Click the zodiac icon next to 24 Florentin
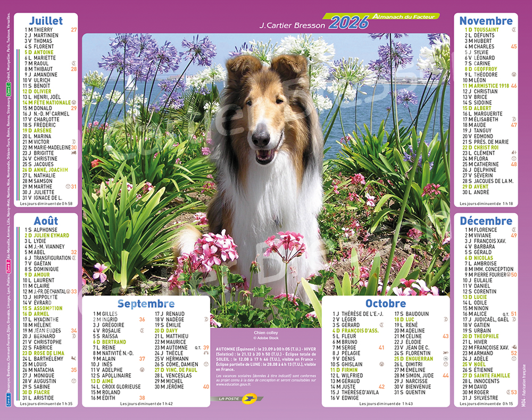 445,353
